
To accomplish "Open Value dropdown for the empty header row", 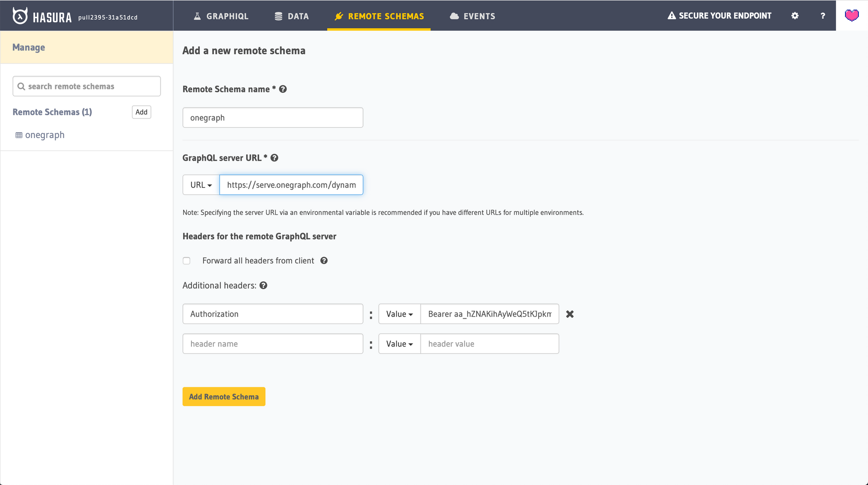I will click(399, 343).
